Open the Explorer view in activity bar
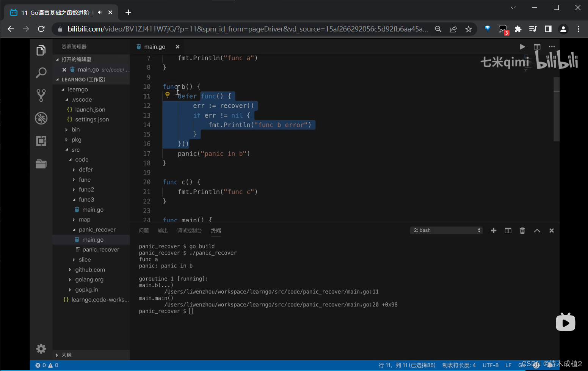 [x=41, y=50]
